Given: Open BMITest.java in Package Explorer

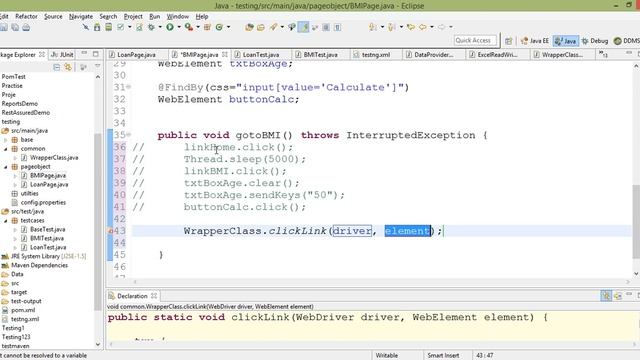Looking at the screenshot, I should (47, 238).
